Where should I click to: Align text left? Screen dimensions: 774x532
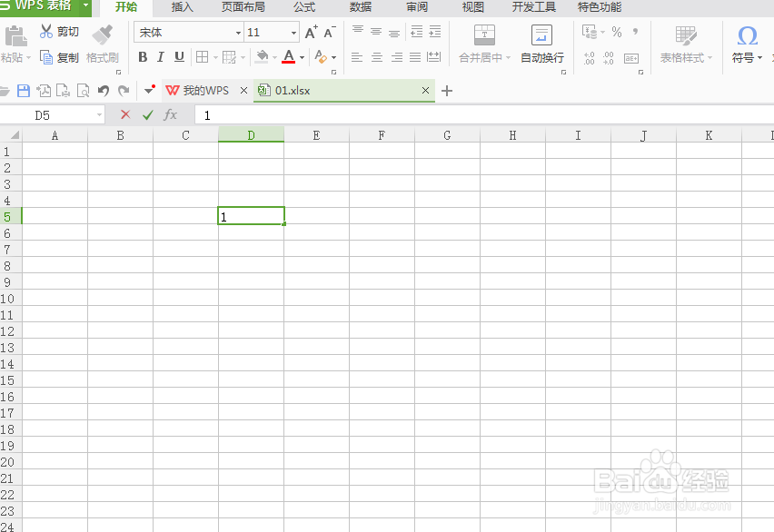point(357,57)
